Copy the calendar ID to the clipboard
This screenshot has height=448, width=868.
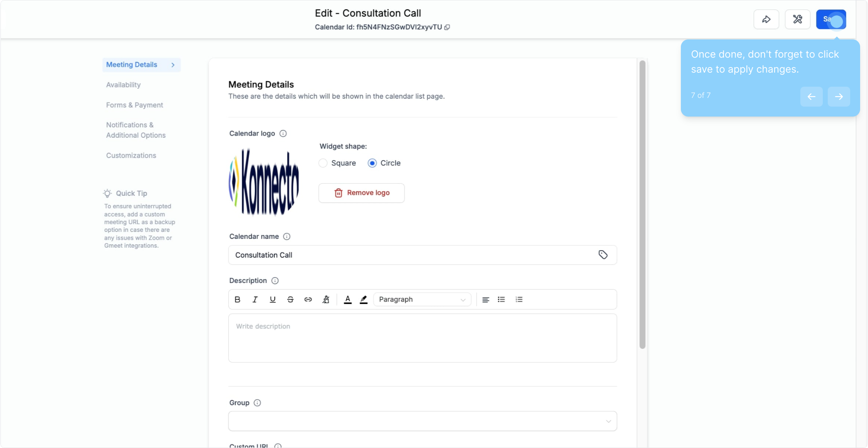coord(447,27)
